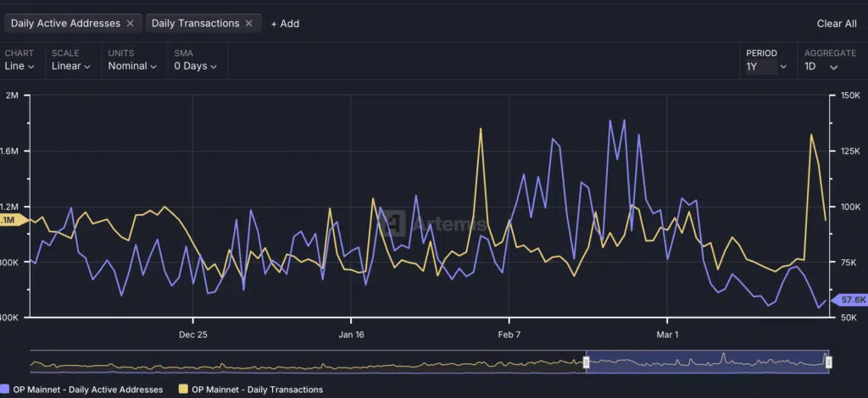Click left handle of range selector
868x398 pixels.
(587, 362)
